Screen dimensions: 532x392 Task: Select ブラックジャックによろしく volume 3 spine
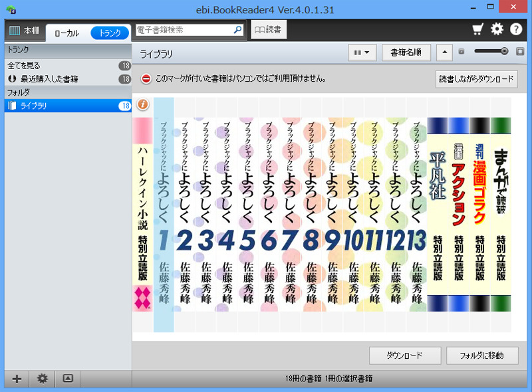click(206, 215)
